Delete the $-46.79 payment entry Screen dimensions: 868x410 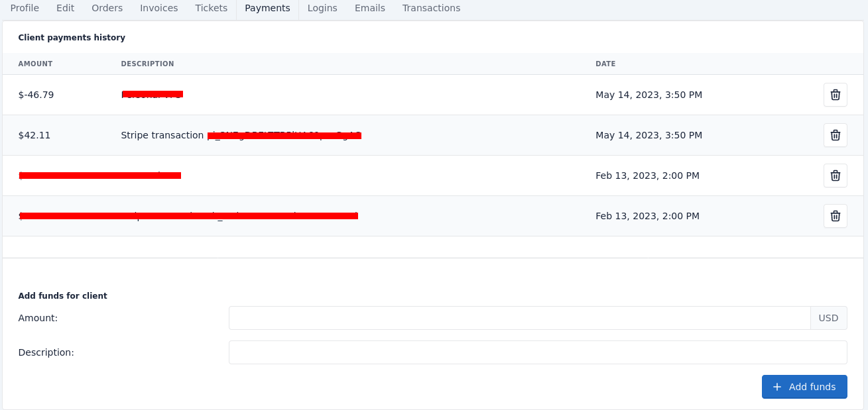point(835,95)
